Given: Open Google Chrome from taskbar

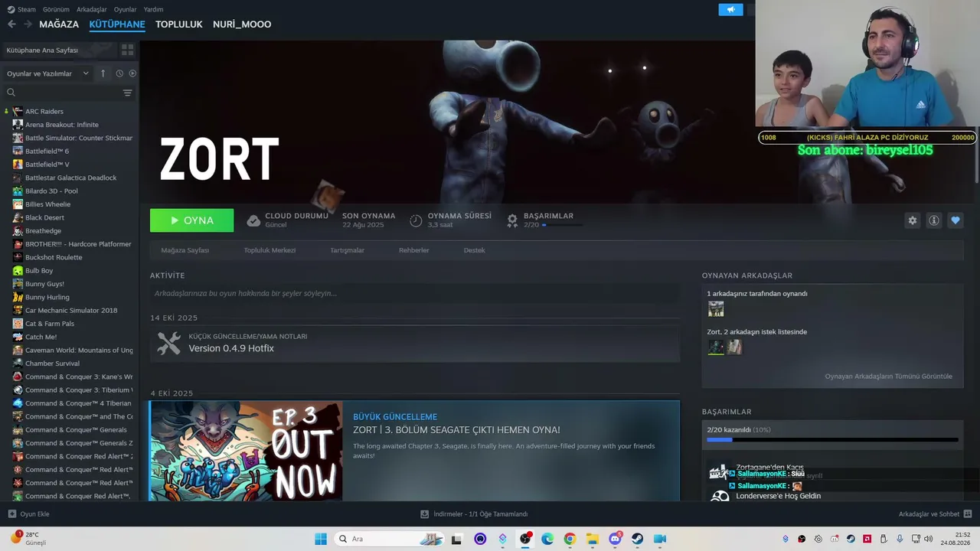Looking at the screenshot, I should click(x=570, y=539).
